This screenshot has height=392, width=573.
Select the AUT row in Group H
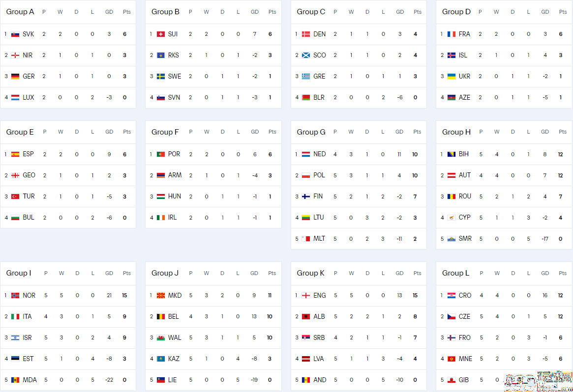[x=504, y=175]
